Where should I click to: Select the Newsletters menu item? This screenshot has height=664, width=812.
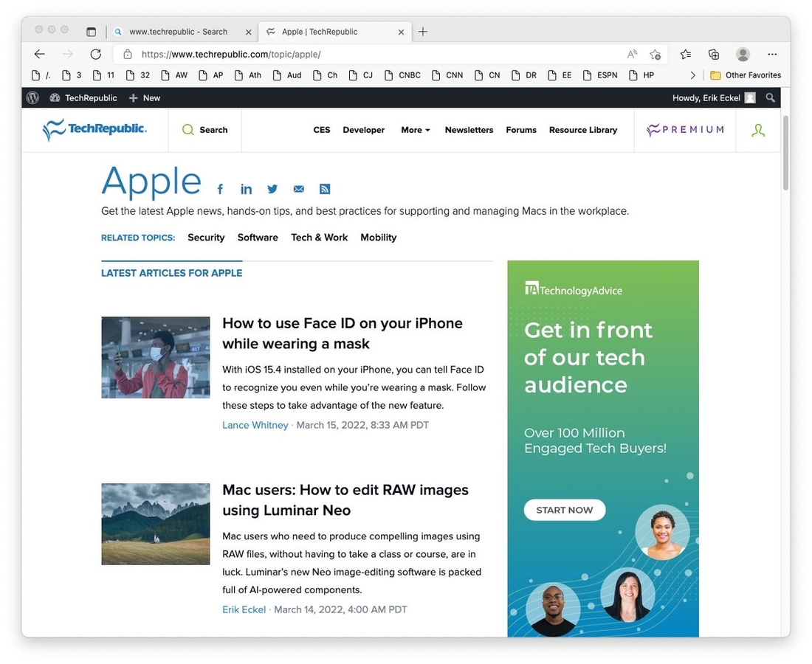(x=469, y=130)
